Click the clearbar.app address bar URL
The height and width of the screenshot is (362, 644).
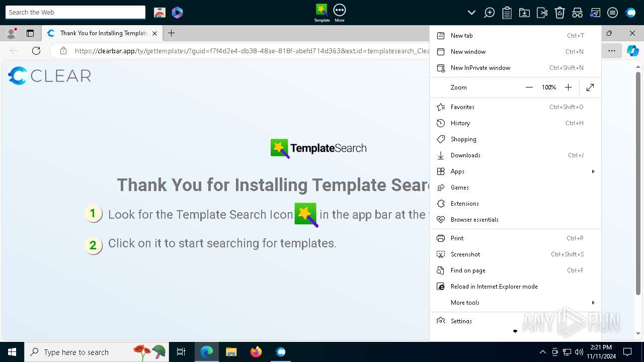coord(252,51)
